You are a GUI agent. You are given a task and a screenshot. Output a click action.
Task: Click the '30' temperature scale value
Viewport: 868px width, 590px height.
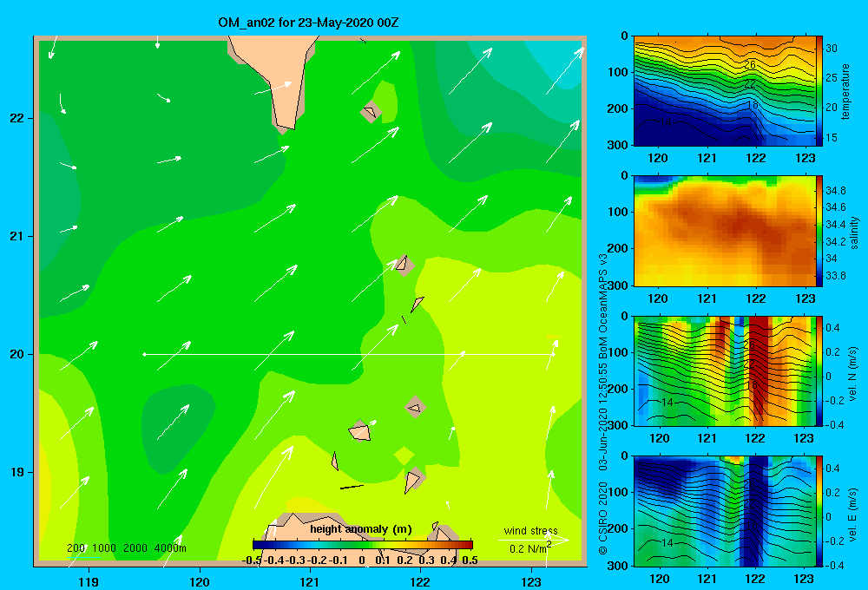(832, 48)
